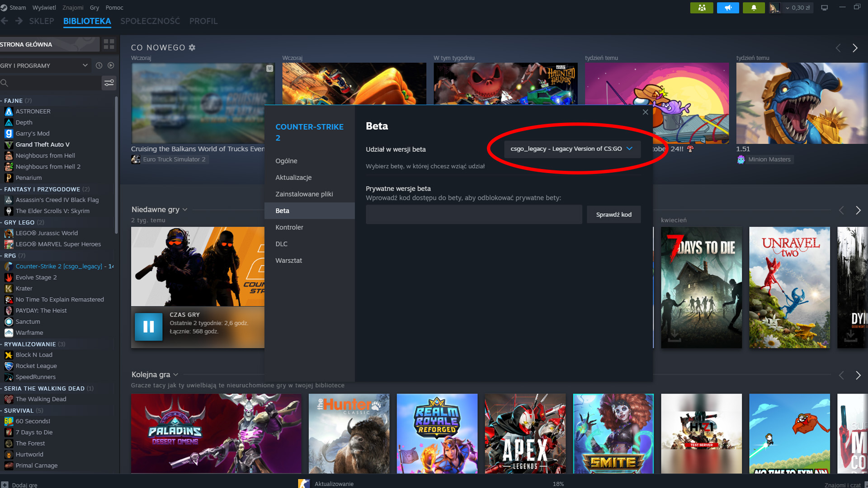Screen dimensions: 868x488
Task: Open the Steam logo menu
Action: 4,8
